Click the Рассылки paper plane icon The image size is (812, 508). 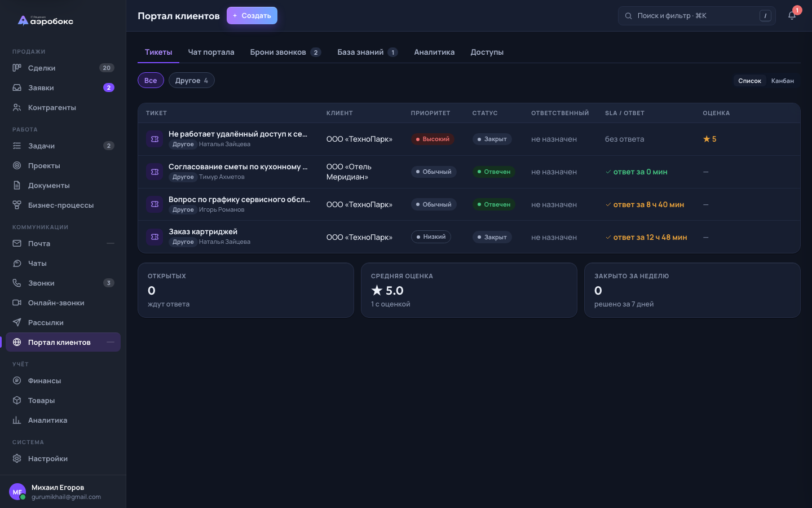17,322
